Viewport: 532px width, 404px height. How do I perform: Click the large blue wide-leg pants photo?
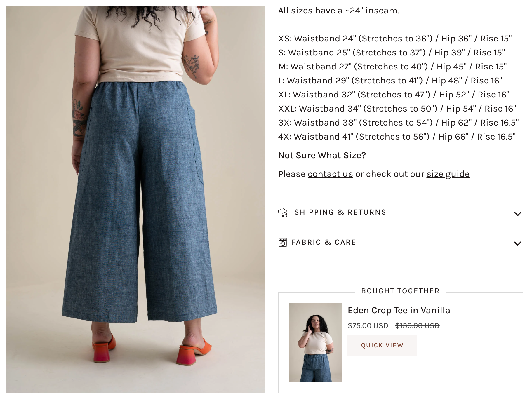pos(135,199)
